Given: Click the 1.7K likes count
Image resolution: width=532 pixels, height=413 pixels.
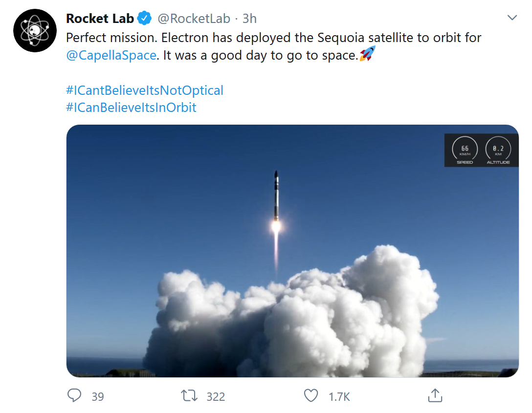Looking at the screenshot, I should [339, 396].
